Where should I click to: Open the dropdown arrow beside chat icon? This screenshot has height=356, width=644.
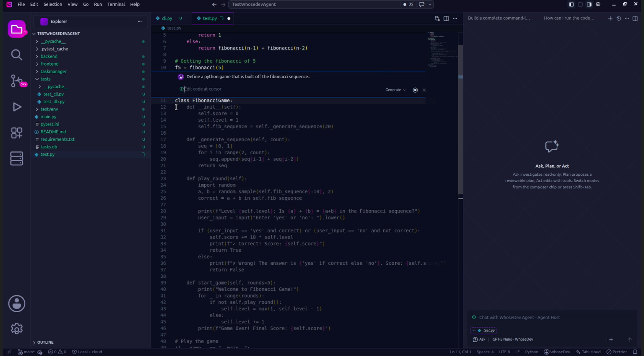pos(430,4)
